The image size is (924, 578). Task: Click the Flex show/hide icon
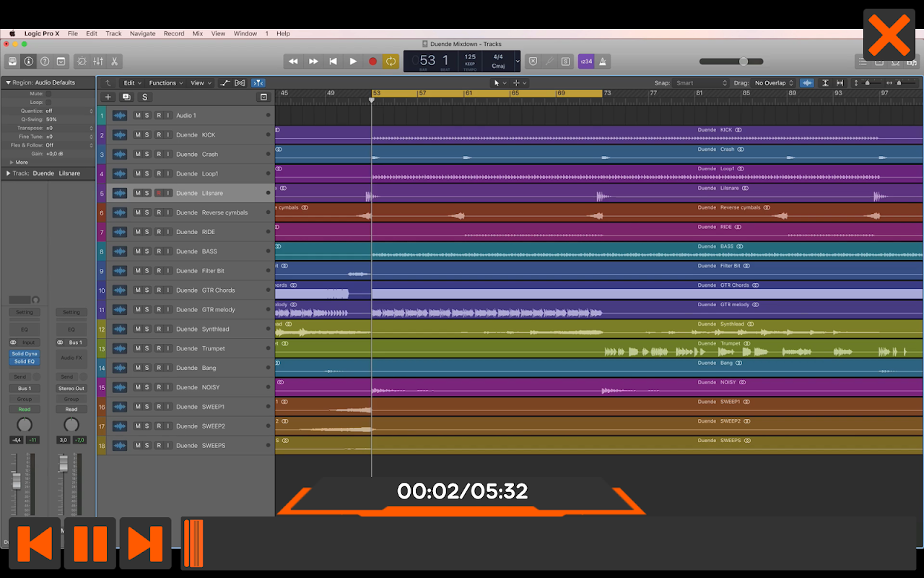coord(240,83)
